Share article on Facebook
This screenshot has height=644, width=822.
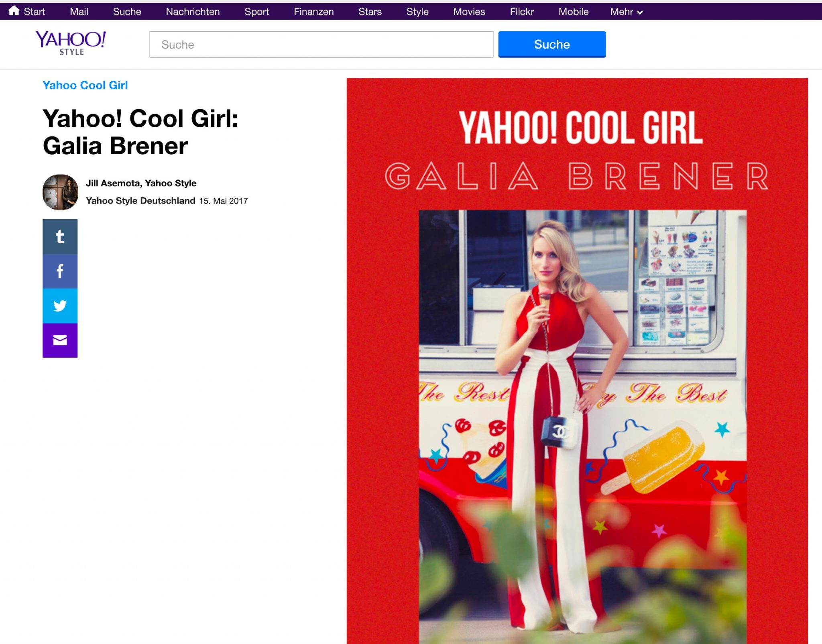coord(60,271)
